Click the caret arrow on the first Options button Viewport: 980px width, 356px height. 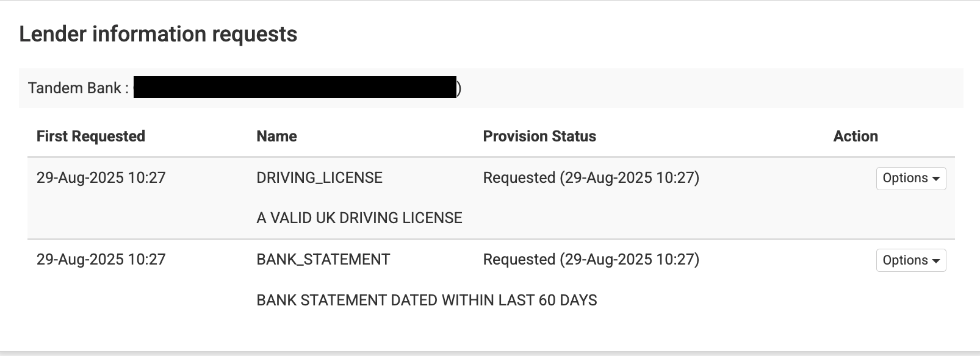pos(936,179)
